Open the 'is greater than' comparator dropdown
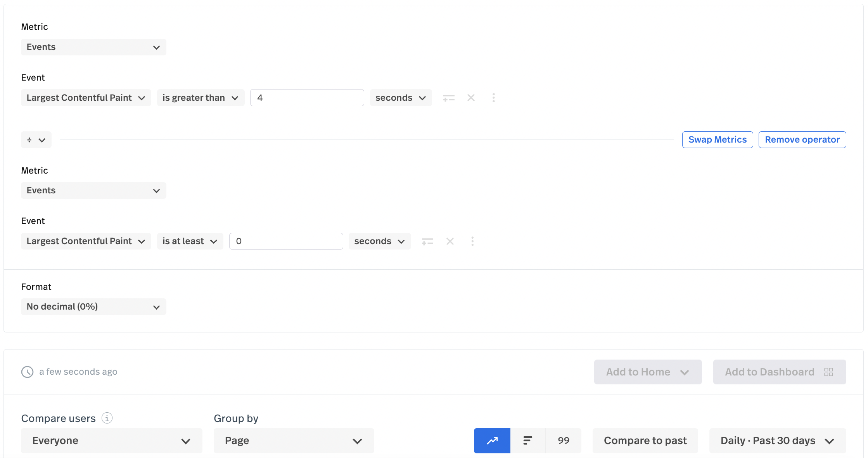Image resolution: width=868 pixels, height=458 pixels. pos(200,98)
